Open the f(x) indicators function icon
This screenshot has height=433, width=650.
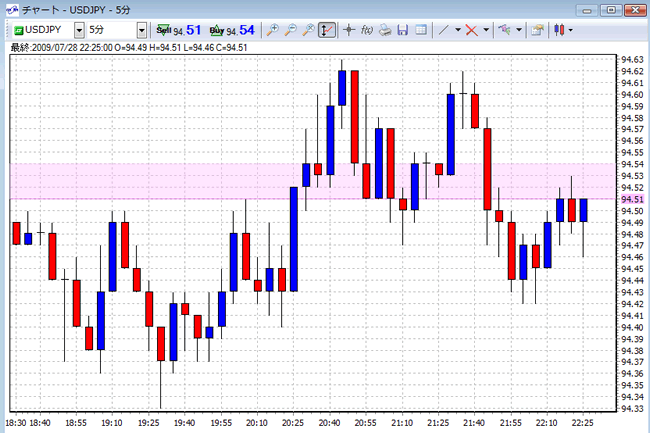[x=367, y=30]
